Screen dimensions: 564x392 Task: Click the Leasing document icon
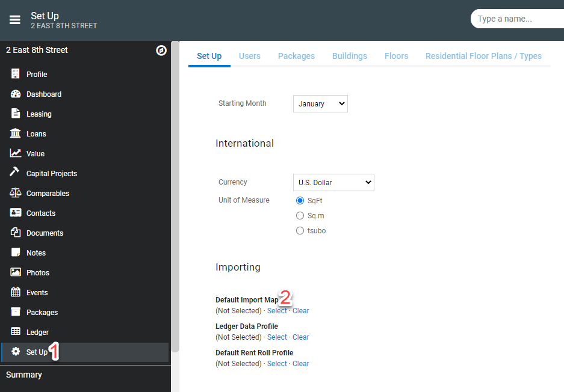(x=16, y=113)
